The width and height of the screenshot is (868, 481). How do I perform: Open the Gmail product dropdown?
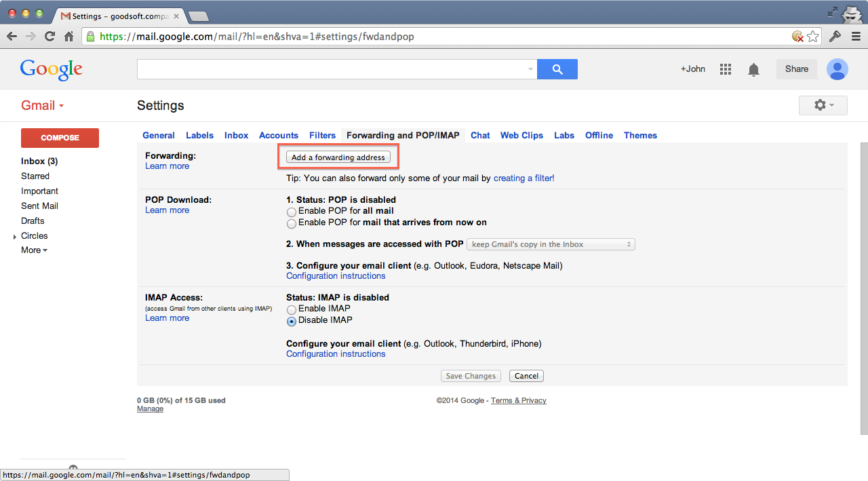click(x=43, y=105)
